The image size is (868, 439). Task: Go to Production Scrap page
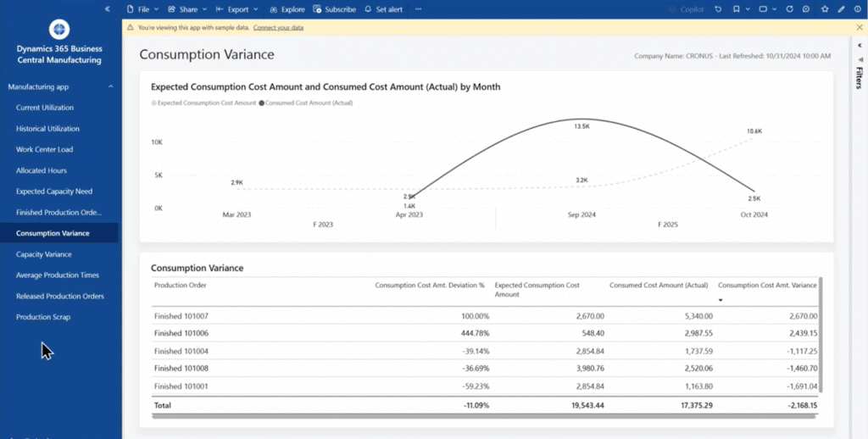click(43, 317)
